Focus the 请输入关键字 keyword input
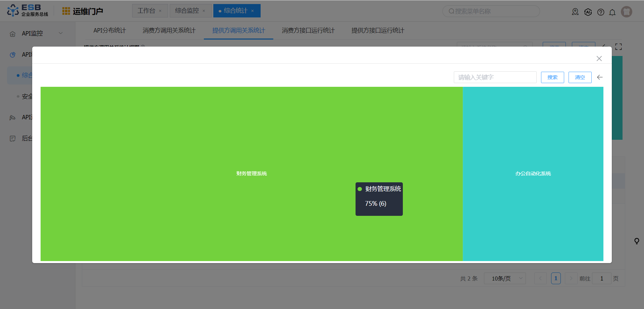 (495, 77)
